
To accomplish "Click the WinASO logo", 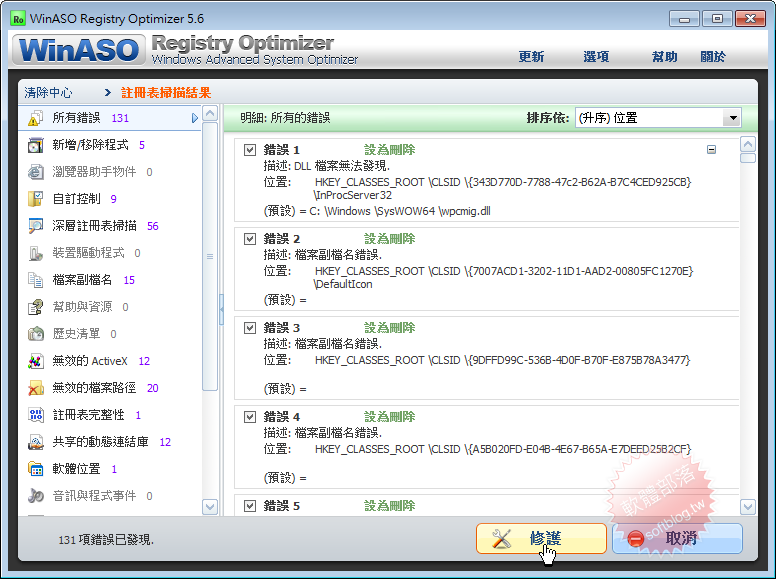I will click(x=79, y=50).
